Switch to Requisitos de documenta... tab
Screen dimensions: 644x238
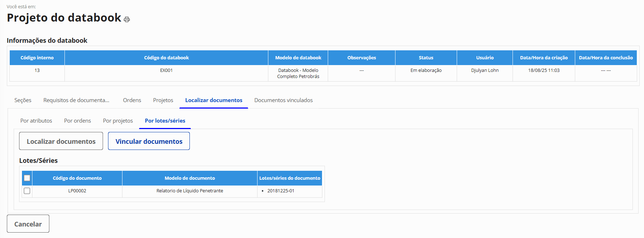(76, 100)
